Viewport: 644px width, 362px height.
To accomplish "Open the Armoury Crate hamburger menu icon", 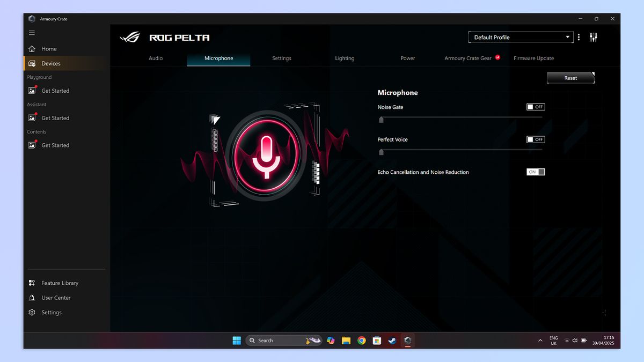I will click(32, 32).
